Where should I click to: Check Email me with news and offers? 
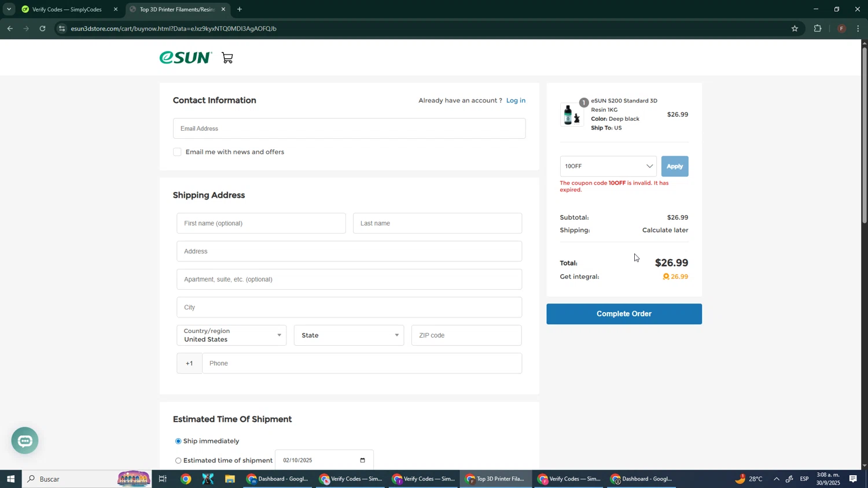[x=177, y=152]
